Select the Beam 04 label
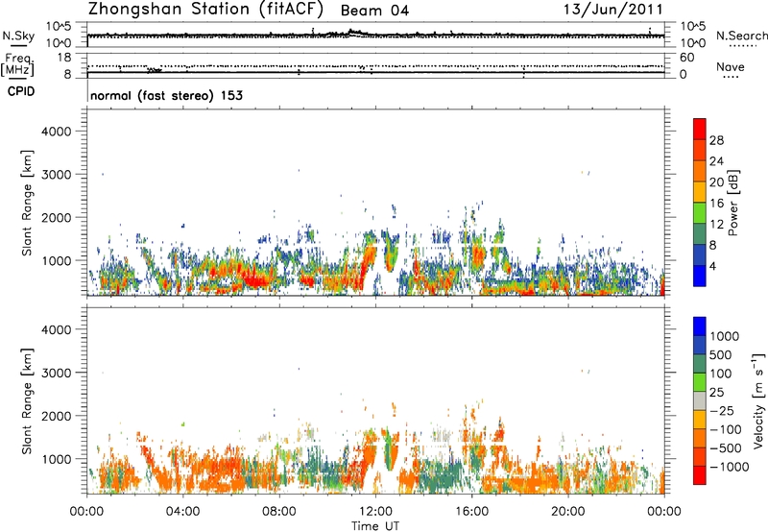Screen dimensions: 768x532 coord(374,11)
